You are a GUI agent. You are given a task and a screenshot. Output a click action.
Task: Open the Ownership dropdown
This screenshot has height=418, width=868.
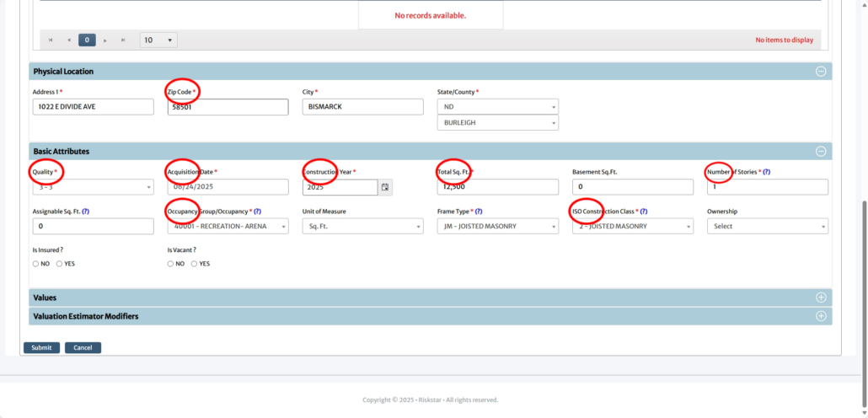pyautogui.click(x=767, y=226)
